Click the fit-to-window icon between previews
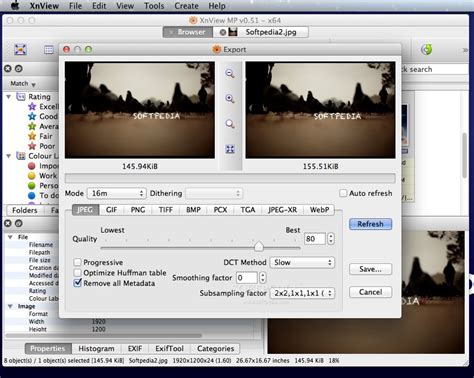 [230, 149]
